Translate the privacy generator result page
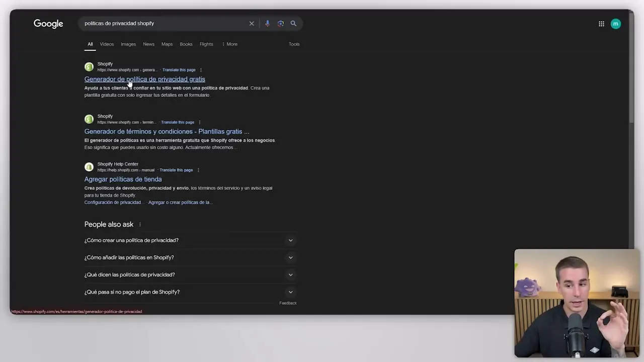The image size is (644, 362). 179,70
